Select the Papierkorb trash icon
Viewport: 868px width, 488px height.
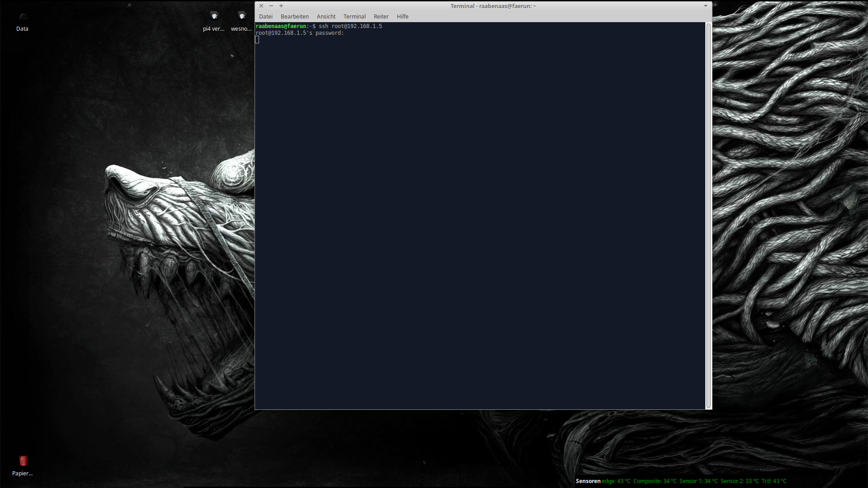pyautogui.click(x=23, y=466)
